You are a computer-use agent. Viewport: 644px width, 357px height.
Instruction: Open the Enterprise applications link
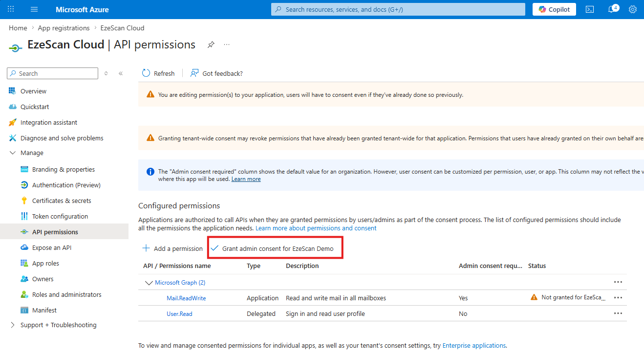coord(474,346)
